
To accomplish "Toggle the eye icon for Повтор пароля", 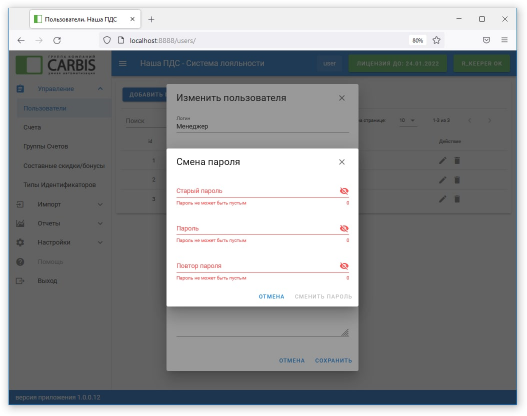I will tap(344, 266).
